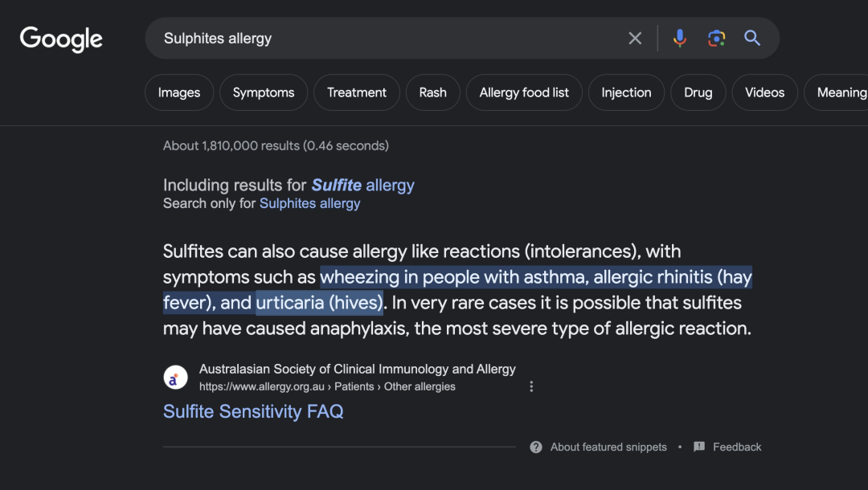Click the Google logo
The image size is (868, 490).
point(61,39)
